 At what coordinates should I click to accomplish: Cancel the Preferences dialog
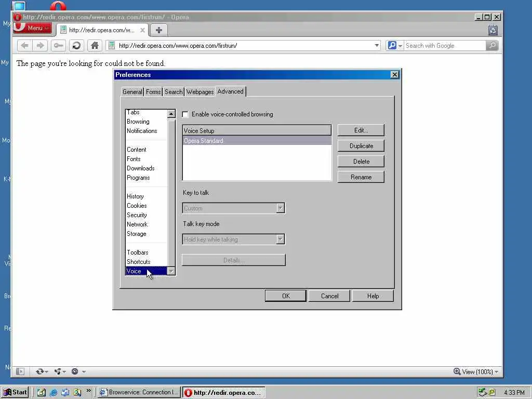329,296
